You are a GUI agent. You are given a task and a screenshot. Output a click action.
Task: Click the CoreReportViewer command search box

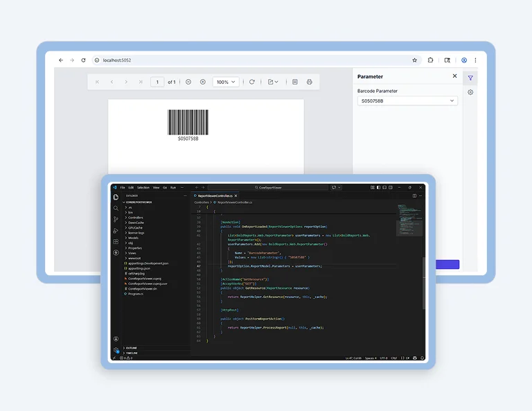pos(267,187)
